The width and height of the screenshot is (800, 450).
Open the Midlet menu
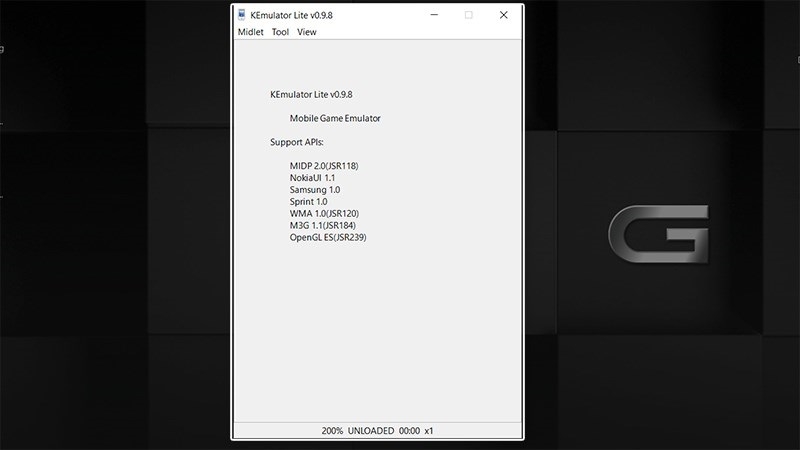coord(250,32)
